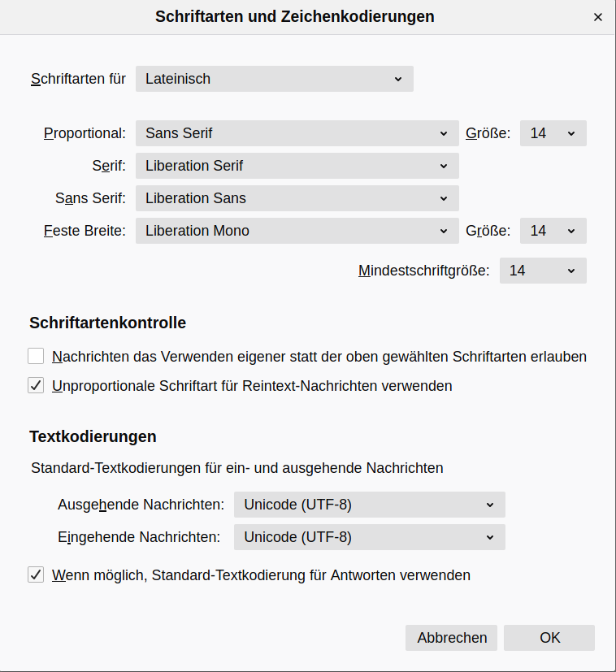Expand the Feste Breite font dropdown
The height and width of the screenshot is (672, 616).
[297, 231]
